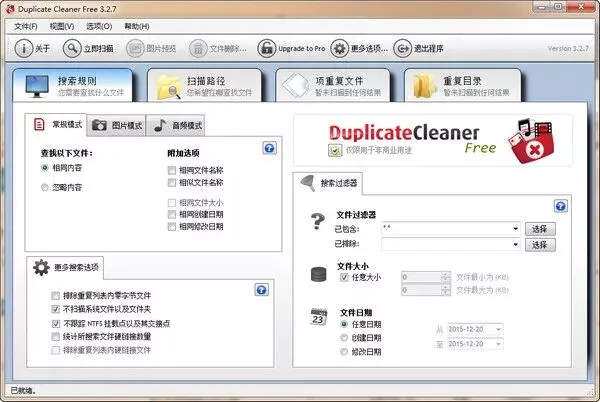Viewport: 600px width, 402px height.
Task: Open help for the 更多搜索选项 panel
Action: (x=261, y=290)
